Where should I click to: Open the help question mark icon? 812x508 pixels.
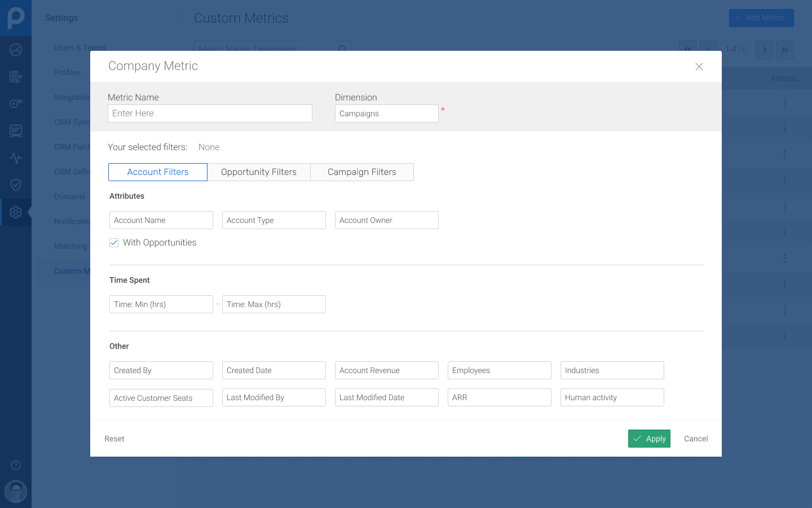click(x=16, y=465)
